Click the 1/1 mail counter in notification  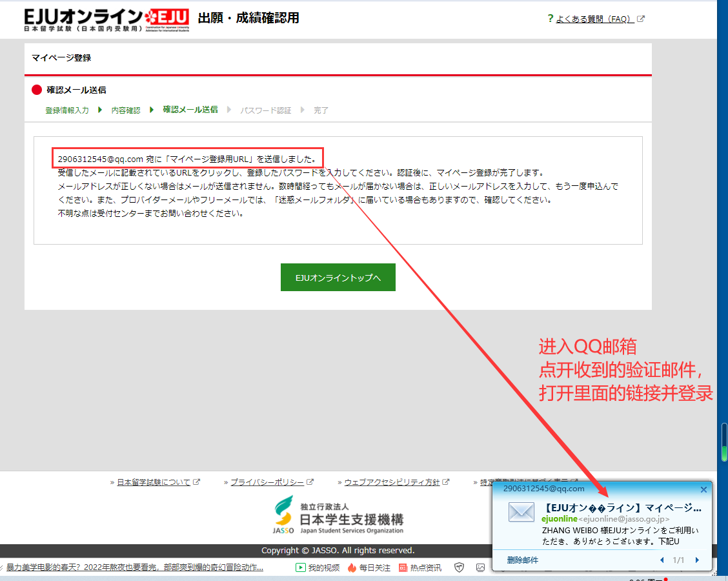678,560
